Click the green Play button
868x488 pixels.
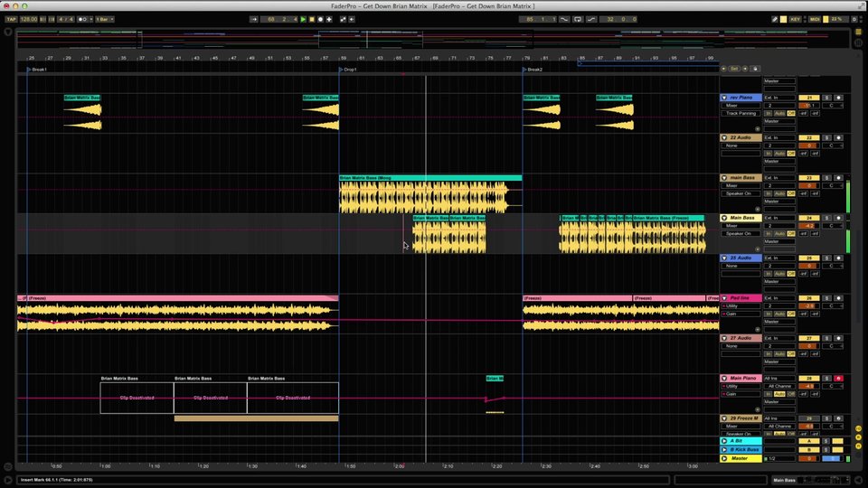pos(303,19)
